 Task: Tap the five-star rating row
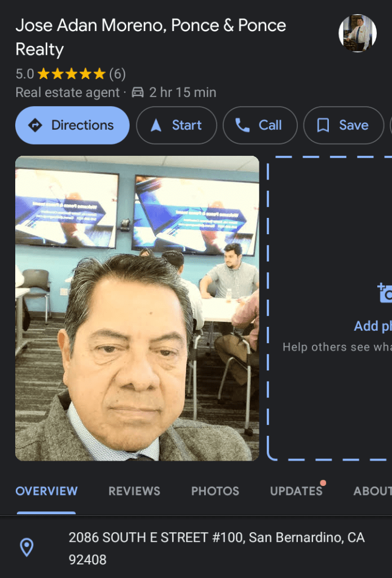(x=72, y=74)
